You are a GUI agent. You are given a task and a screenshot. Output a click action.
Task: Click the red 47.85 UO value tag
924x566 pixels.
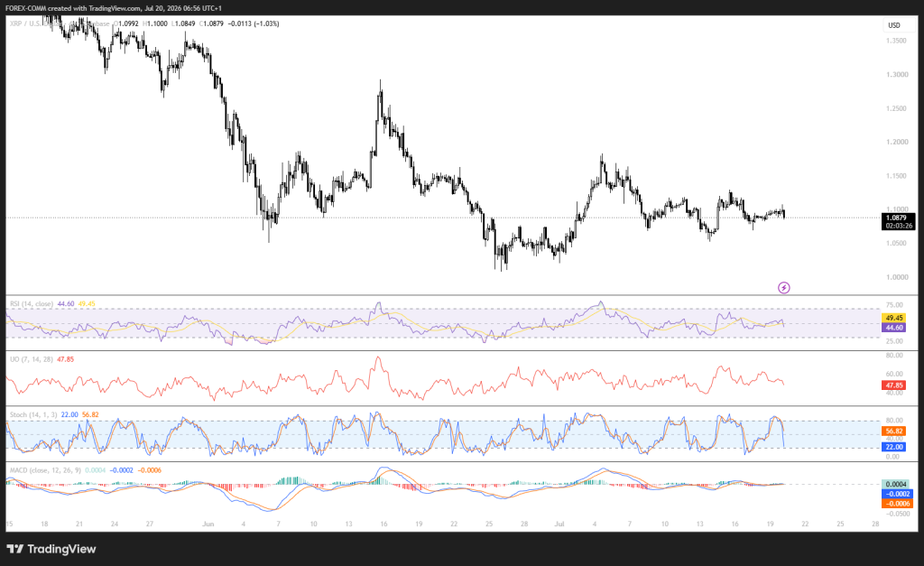pyautogui.click(x=894, y=385)
